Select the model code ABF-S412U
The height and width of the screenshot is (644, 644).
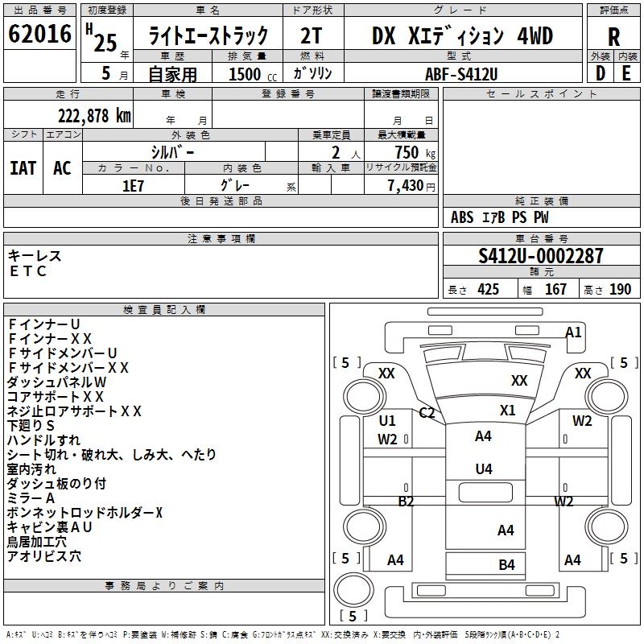[462, 72]
